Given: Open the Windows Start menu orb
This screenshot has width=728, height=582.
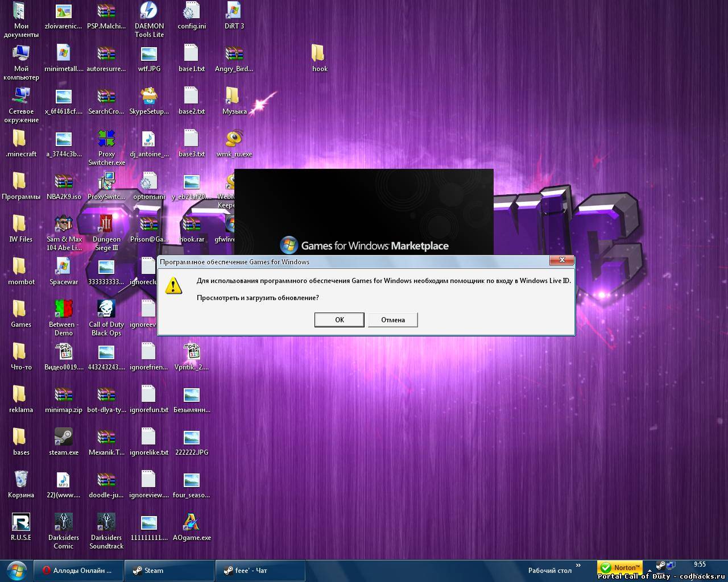Looking at the screenshot, I should [x=17, y=570].
